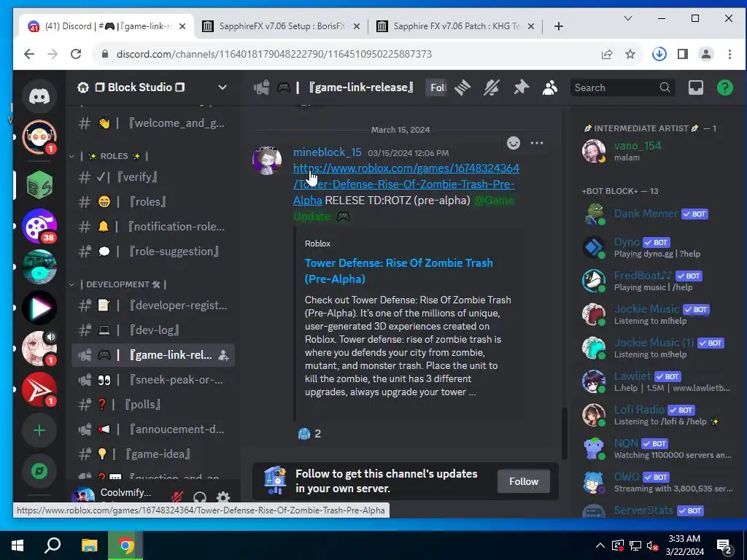747x560 pixels.
Task: Open the welcome_and_g channel
Action: (153, 123)
